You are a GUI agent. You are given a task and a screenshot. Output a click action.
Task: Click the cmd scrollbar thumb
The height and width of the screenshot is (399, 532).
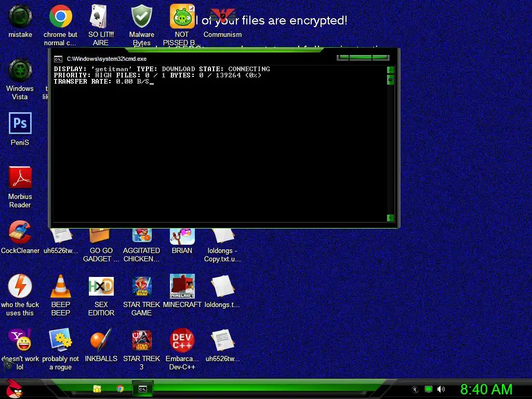pos(390,79)
